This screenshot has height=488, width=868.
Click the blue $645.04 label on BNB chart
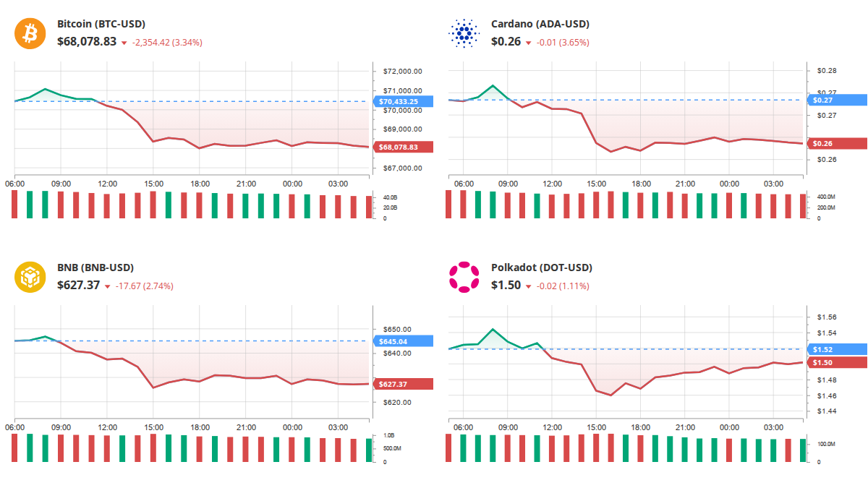click(403, 341)
